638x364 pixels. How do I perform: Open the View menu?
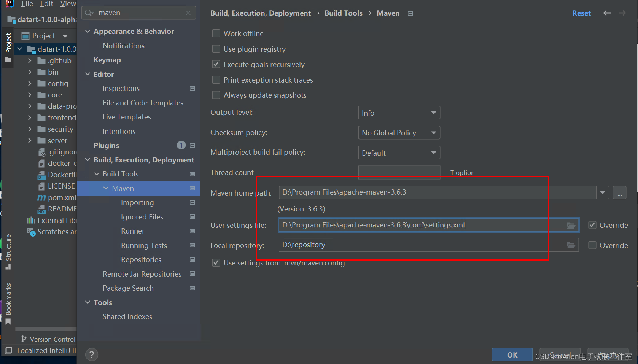pos(68,4)
